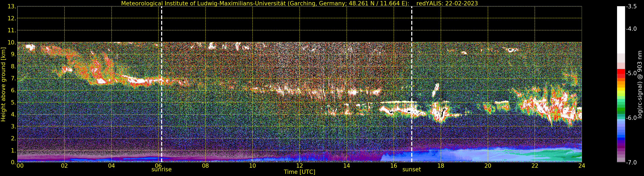Click time axis tick label '00'
The height and width of the screenshot is (176, 644).
pyautogui.click(x=20, y=166)
